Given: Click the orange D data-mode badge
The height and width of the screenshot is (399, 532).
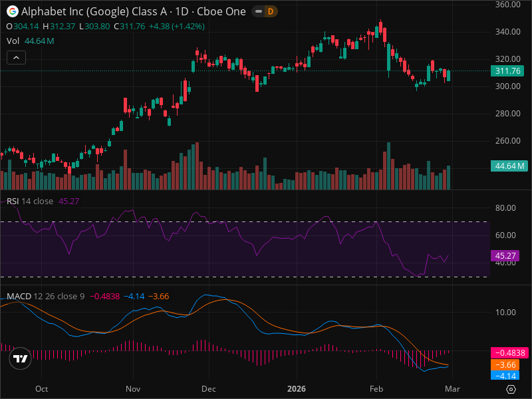Looking at the screenshot, I should pos(271,11).
